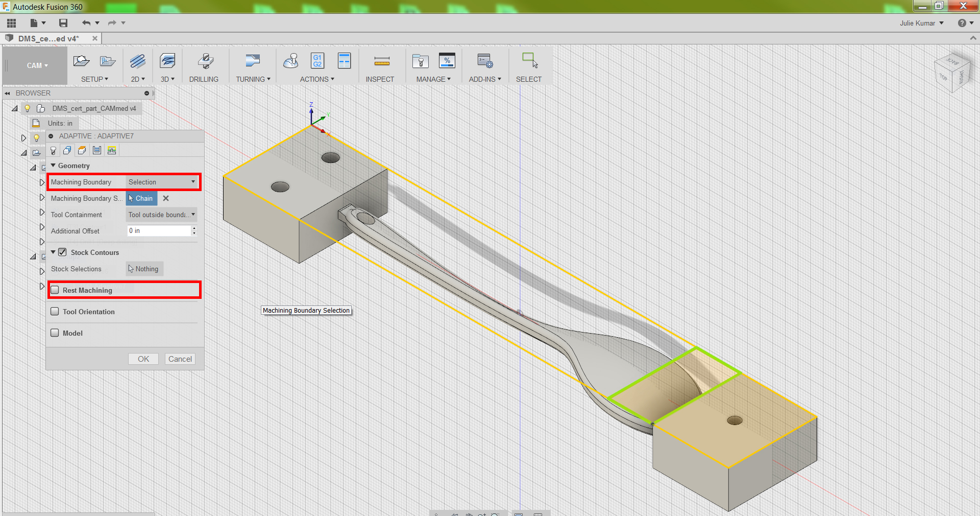Open the Julie Kumar account dropdown
Viewport: 980px width, 516px height.
pos(922,23)
